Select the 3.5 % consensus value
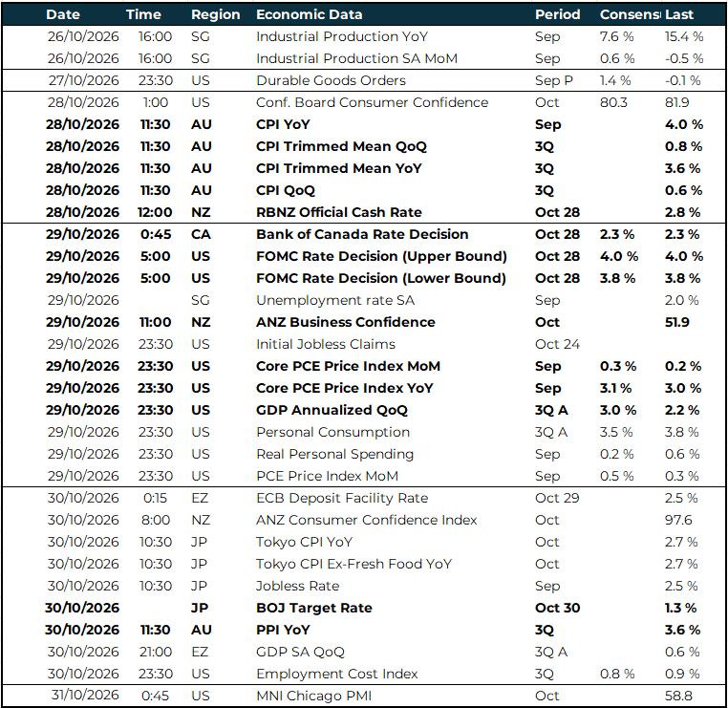This screenshot has height=708, width=728. click(615, 432)
